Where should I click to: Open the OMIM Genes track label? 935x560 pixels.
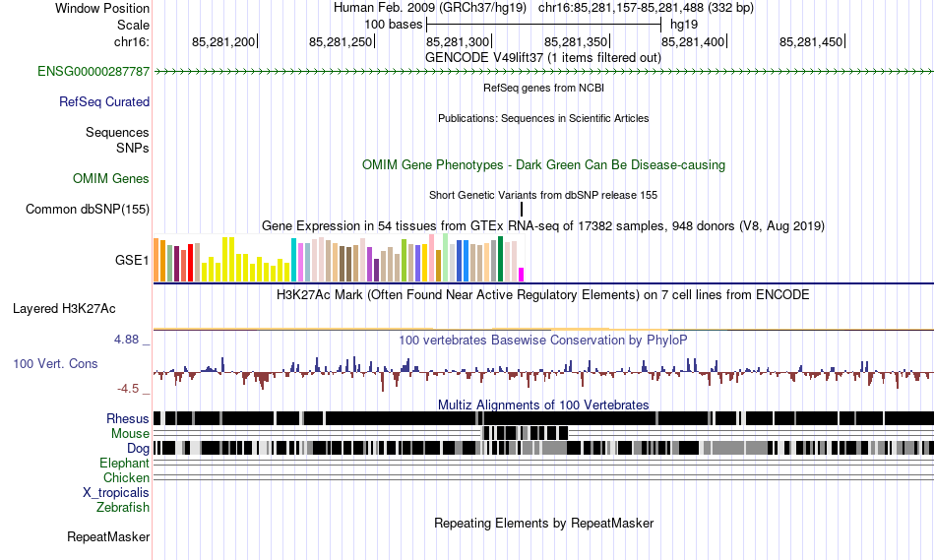pos(111,178)
